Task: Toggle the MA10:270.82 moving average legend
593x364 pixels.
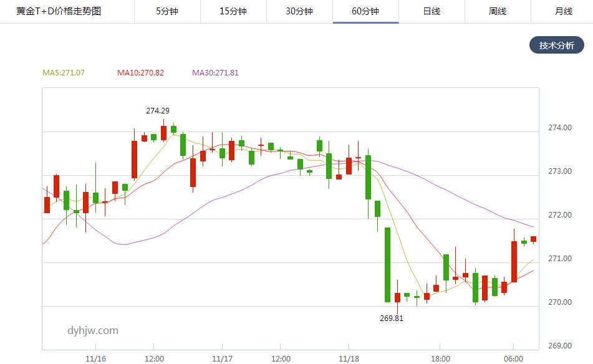Action: 140,73
